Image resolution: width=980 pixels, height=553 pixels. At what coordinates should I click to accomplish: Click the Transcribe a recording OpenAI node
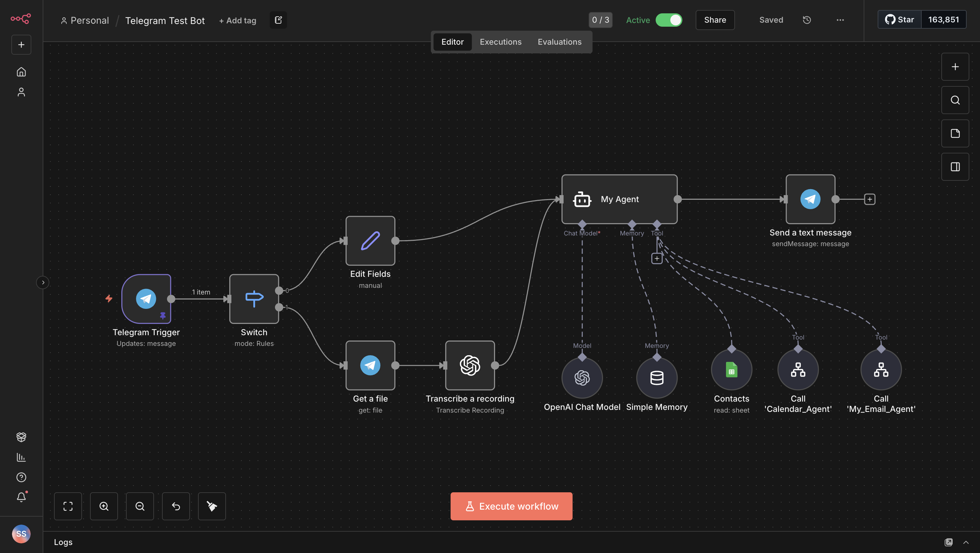470,365
